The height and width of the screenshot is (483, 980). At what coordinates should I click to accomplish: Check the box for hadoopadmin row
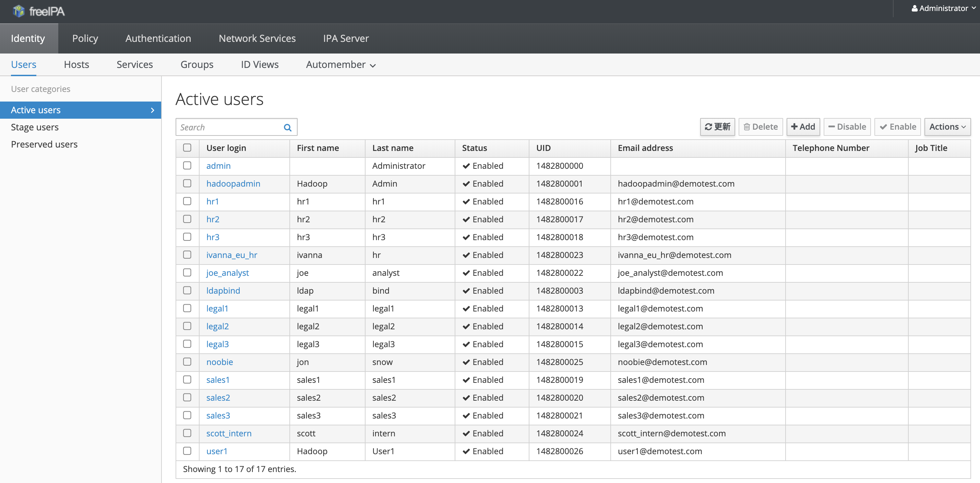pyautogui.click(x=187, y=184)
